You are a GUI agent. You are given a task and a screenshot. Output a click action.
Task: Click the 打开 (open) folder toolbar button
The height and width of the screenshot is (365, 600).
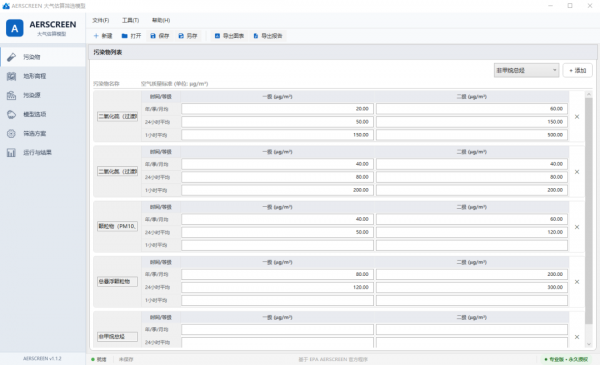[131, 36]
